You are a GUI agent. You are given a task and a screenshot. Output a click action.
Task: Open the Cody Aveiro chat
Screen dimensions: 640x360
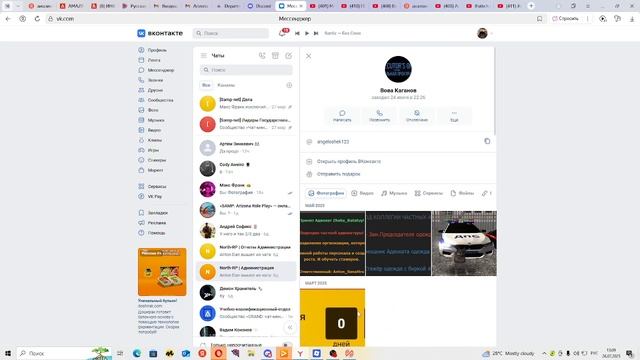point(246,168)
